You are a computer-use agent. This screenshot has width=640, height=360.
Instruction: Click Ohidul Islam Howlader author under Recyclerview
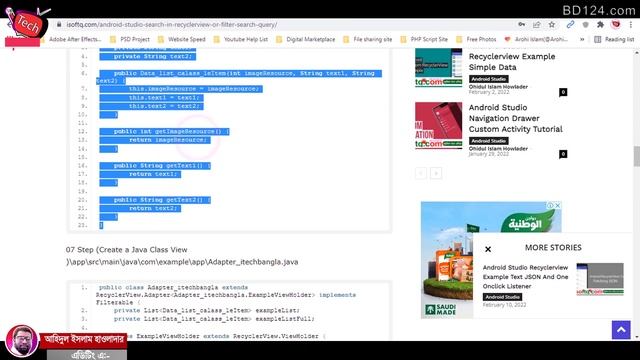click(x=498, y=87)
